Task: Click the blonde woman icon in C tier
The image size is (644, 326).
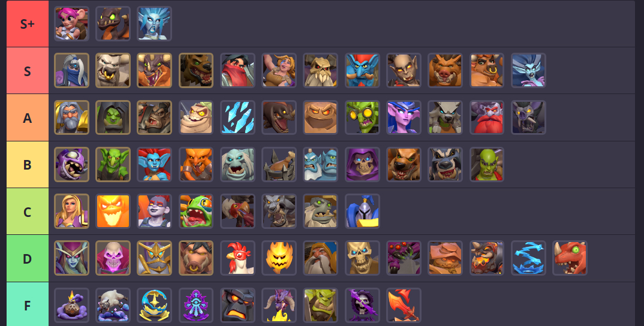Action: [x=71, y=211]
